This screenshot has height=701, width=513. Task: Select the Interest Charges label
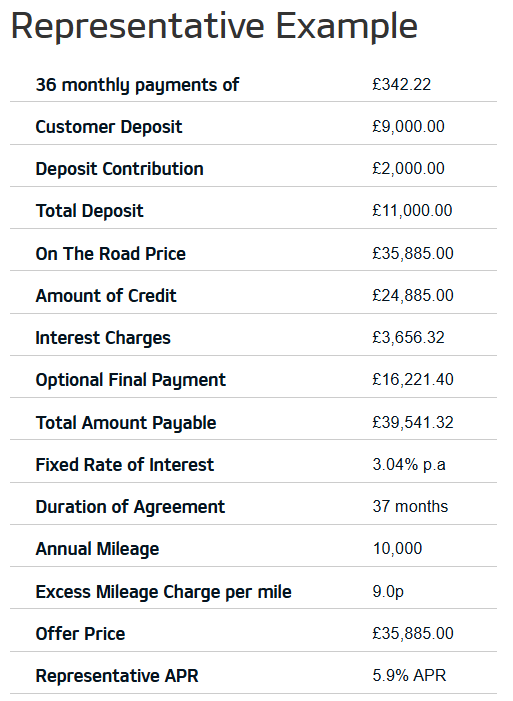pyautogui.click(x=103, y=338)
